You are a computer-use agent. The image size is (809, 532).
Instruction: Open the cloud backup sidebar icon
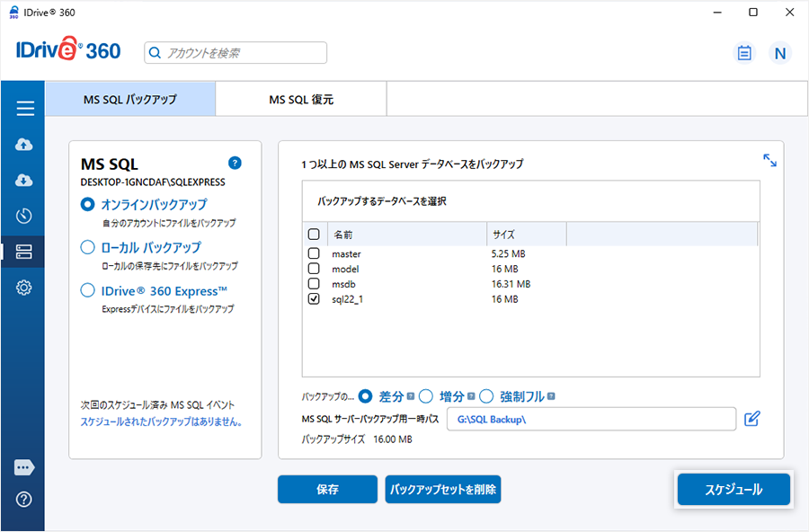click(x=24, y=145)
